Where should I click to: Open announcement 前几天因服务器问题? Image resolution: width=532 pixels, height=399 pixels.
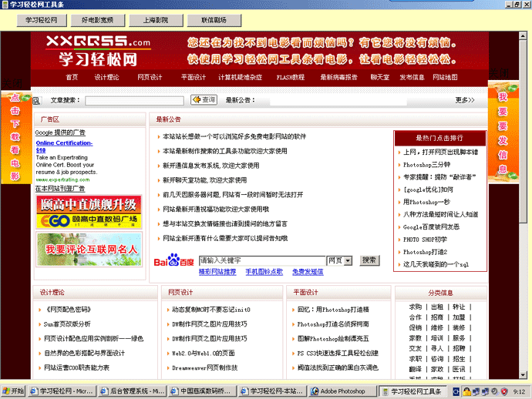(x=233, y=195)
